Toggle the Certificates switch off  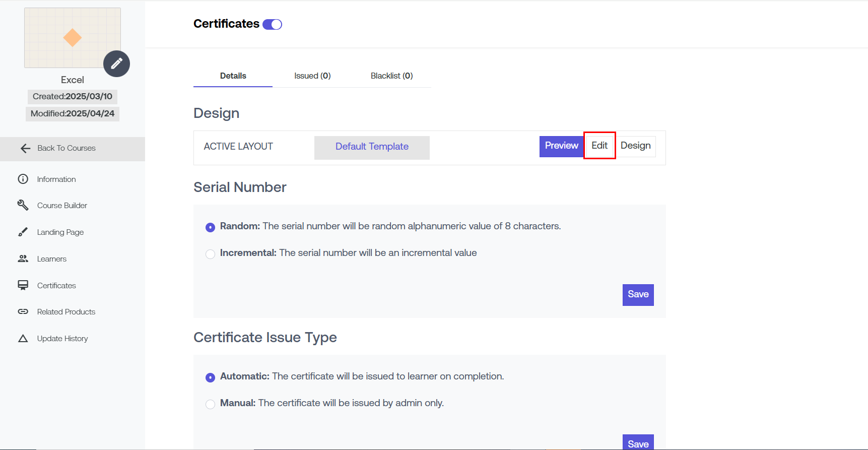[x=273, y=24]
